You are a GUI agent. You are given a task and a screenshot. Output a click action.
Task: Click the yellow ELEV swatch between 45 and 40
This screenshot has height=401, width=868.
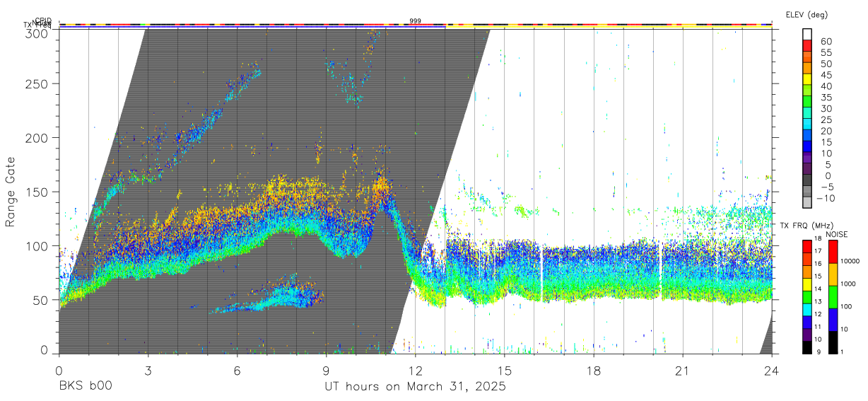click(807, 79)
